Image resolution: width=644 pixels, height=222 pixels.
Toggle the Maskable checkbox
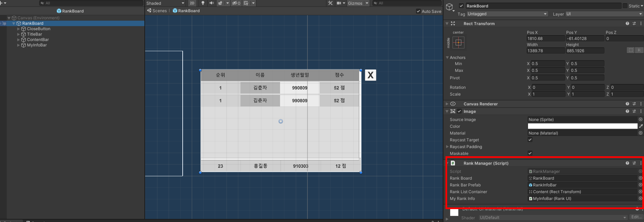[x=530, y=153]
